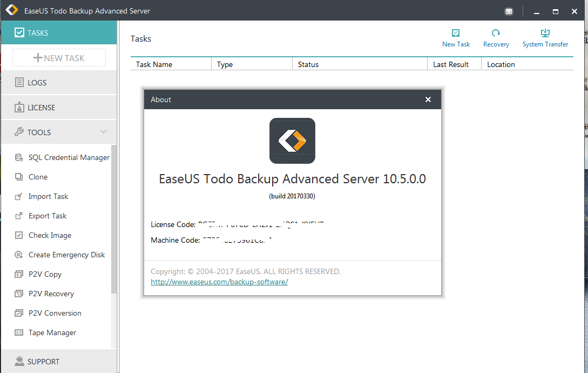Launch the P2V Copy tool
The width and height of the screenshot is (588, 373).
(44, 274)
